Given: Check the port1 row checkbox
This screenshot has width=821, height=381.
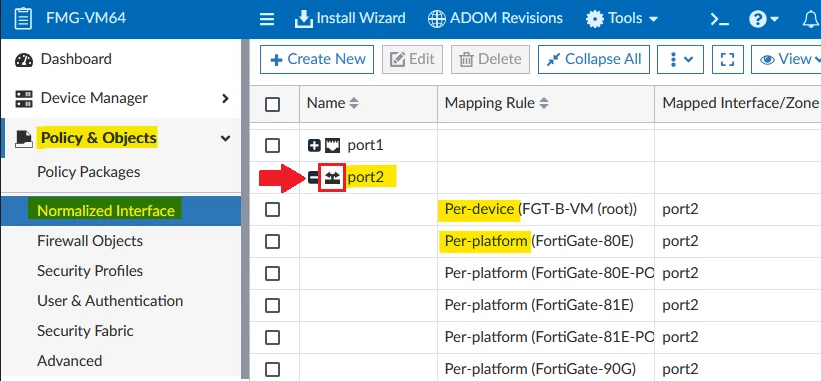Looking at the screenshot, I should click(x=272, y=145).
